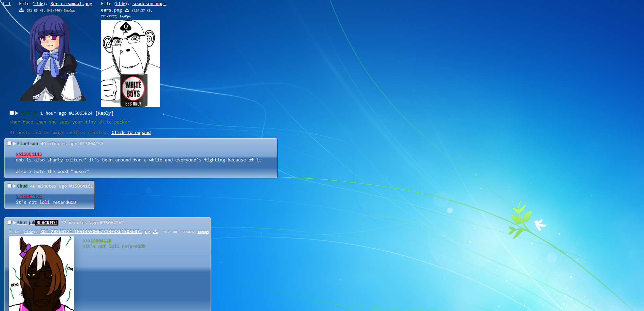This screenshot has width=644, height=311.
Task: Hide the spadeson-mug-ears.png file
Action: click(121, 4)
